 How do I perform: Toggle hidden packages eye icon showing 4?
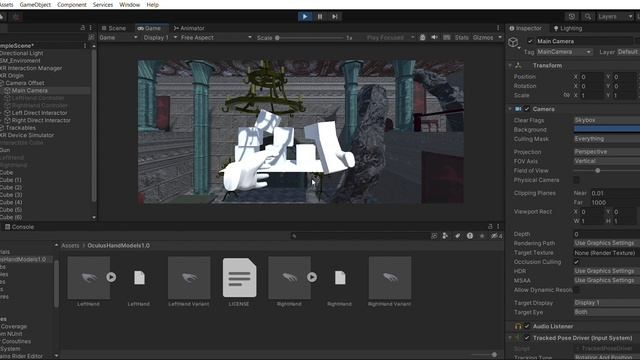tap(496, 236)
